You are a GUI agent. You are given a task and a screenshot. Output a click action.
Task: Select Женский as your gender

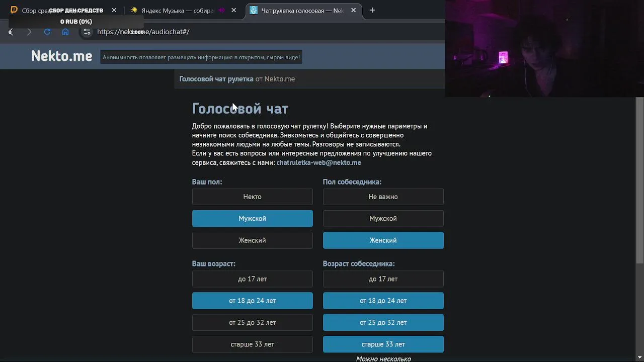[x=253, y=240]
